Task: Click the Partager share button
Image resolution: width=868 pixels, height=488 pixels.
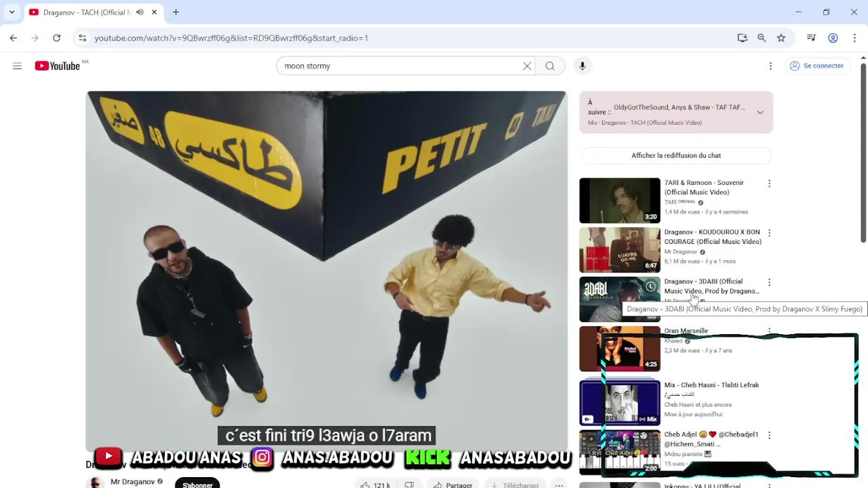Action: 452,485
